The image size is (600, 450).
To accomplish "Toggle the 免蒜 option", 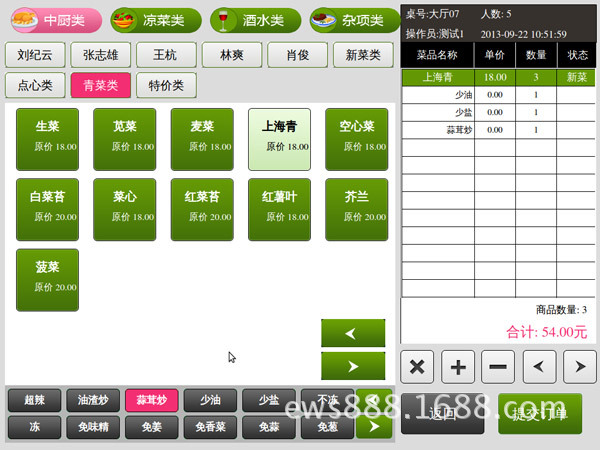I will [x=269, y=427].
